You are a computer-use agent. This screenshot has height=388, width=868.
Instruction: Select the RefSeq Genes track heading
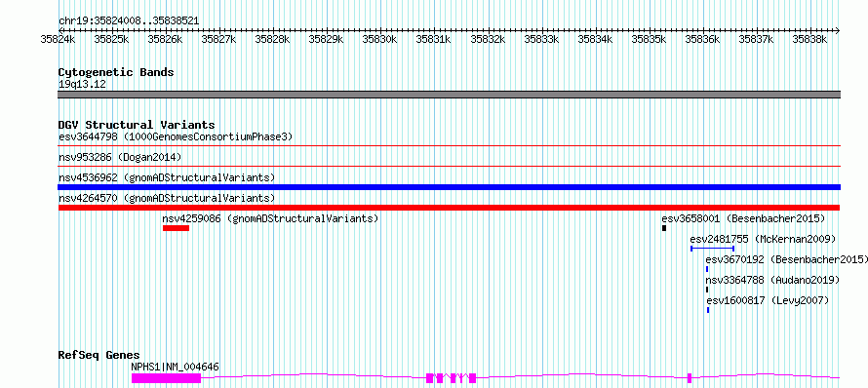(99, 355)
